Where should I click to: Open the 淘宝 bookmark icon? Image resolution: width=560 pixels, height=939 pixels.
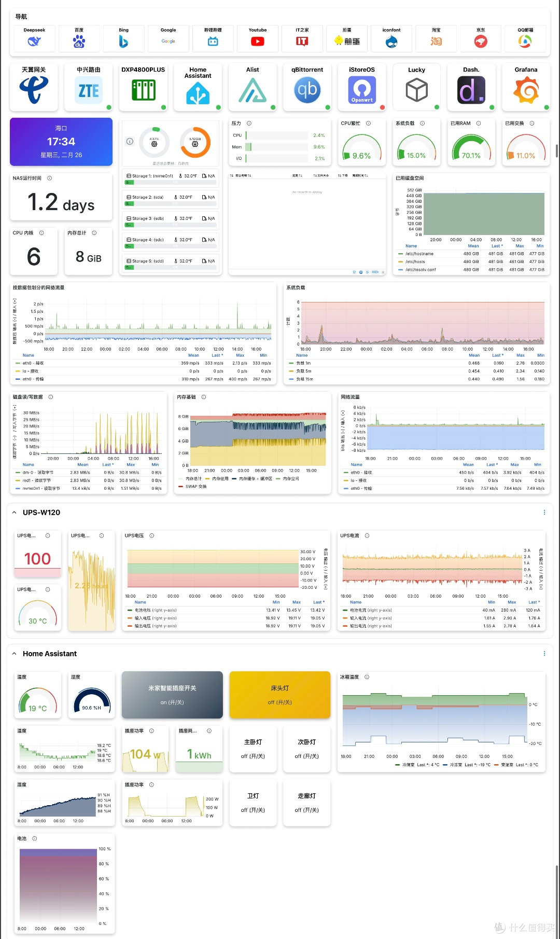pos(436,42)
